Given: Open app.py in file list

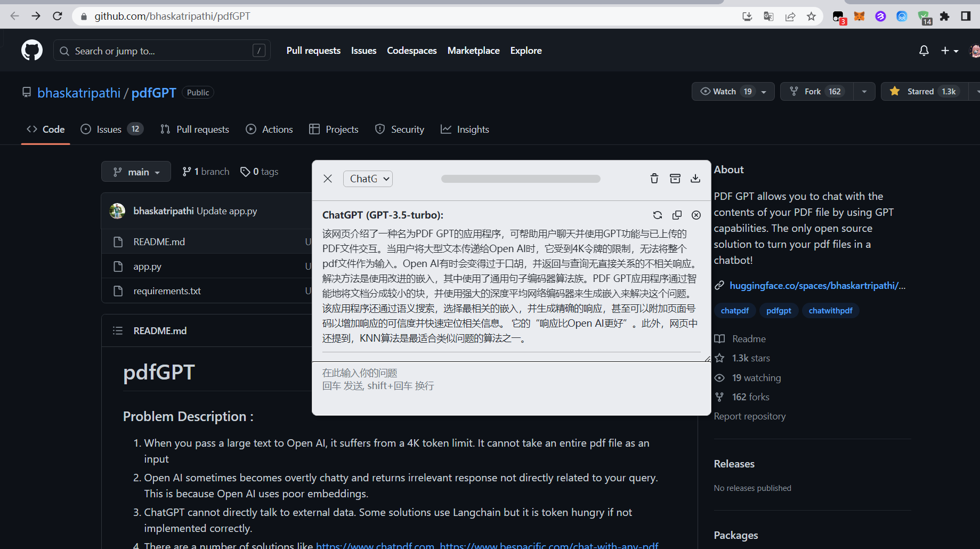Looking at the screenshot, I should 147,267.
